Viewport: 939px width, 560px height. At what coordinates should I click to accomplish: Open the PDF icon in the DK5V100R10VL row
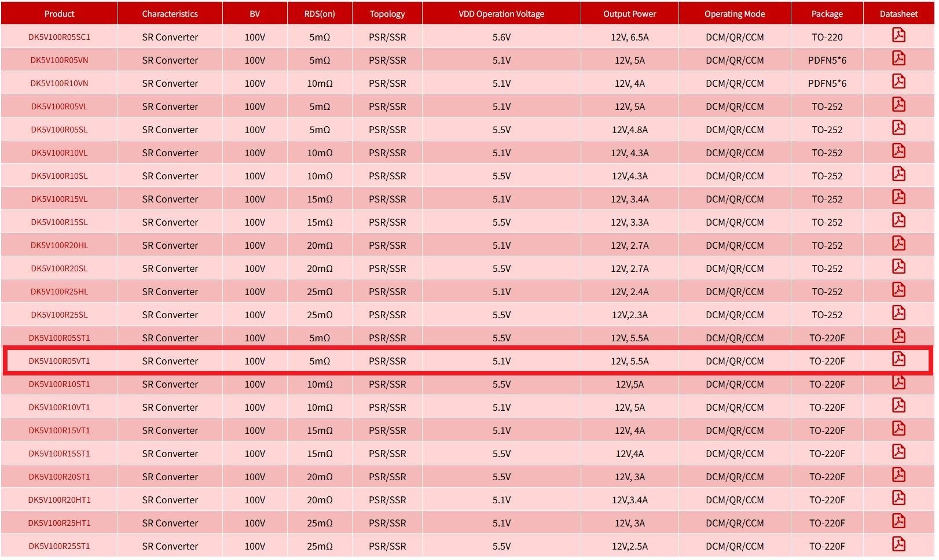click(898, 152)
